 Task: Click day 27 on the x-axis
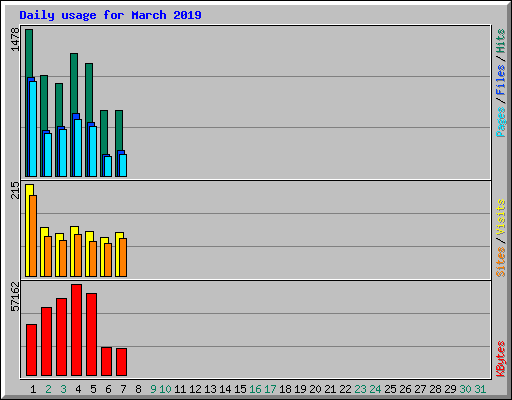pyautogui.click(x=420, y=389)
